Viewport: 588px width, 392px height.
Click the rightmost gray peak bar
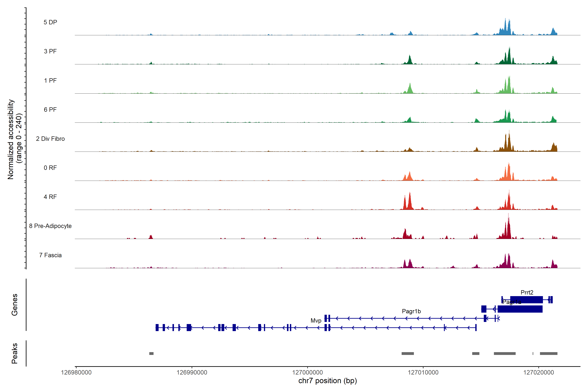pos(548,353)
